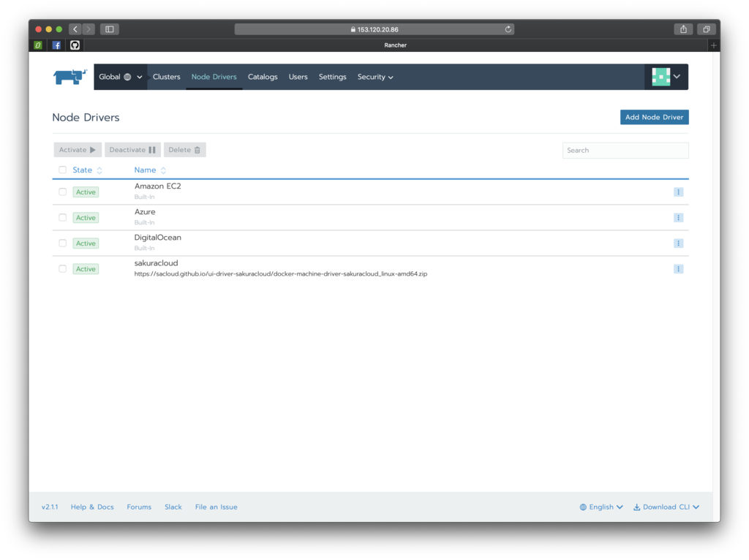Click the Active badge on DigitalOcean
The width and height of the screenshot is (749, 560).
(86, 243)
